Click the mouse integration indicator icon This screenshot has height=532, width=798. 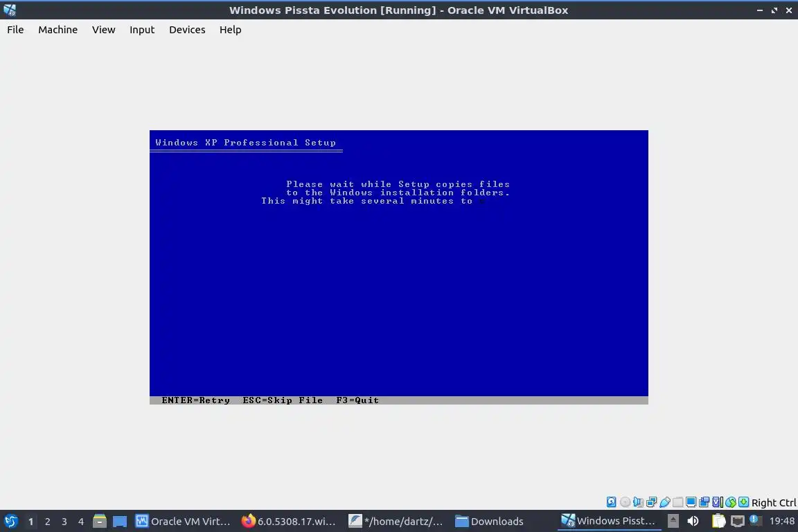pos(731,502)
